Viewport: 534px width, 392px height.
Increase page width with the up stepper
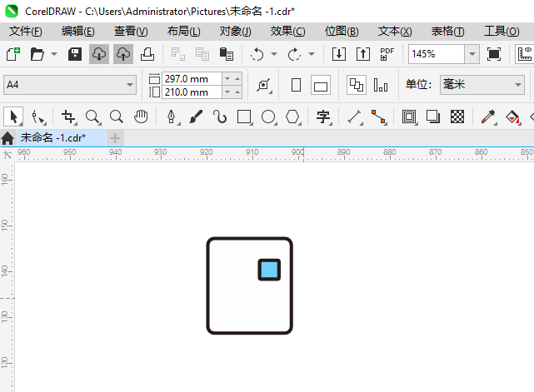coord(237,79)
